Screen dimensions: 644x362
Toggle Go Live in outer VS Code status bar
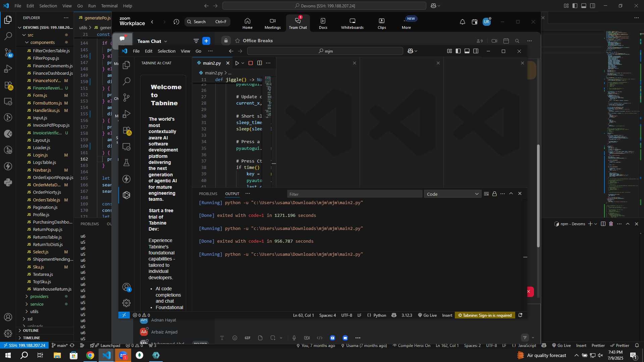tap(561, 346)
